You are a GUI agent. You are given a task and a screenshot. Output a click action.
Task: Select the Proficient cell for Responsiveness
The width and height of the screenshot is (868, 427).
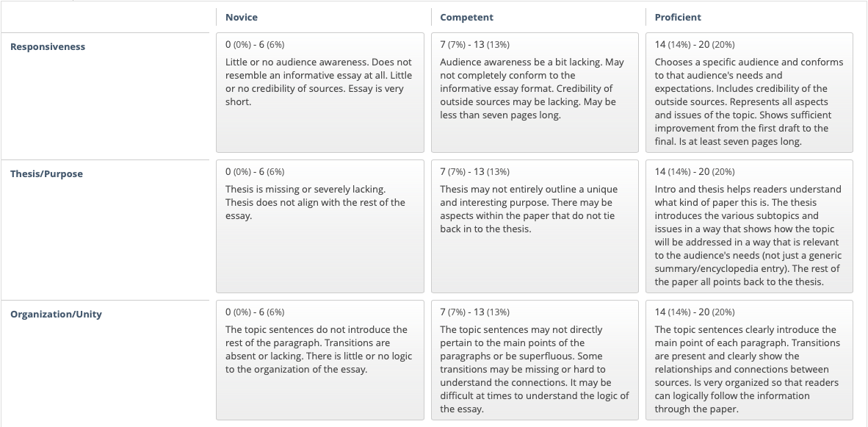750,93
